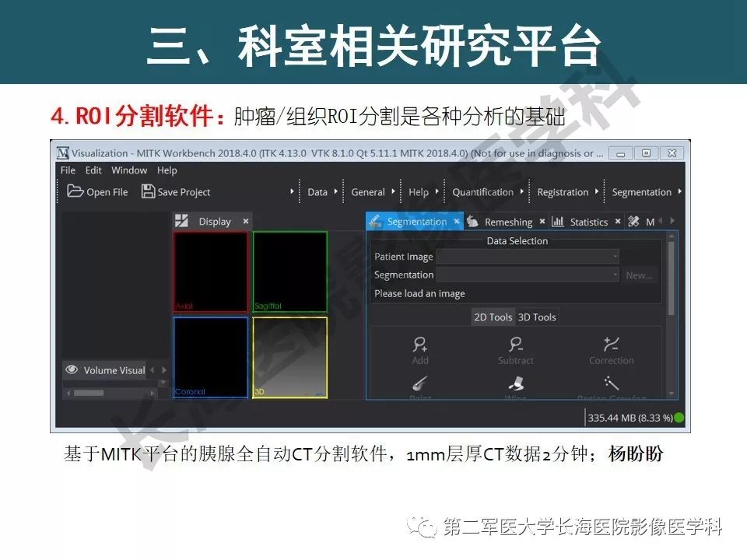This screenshot has height=560, width=747.
Task: Click the MITK application title icon
Action: click(63, 153)
